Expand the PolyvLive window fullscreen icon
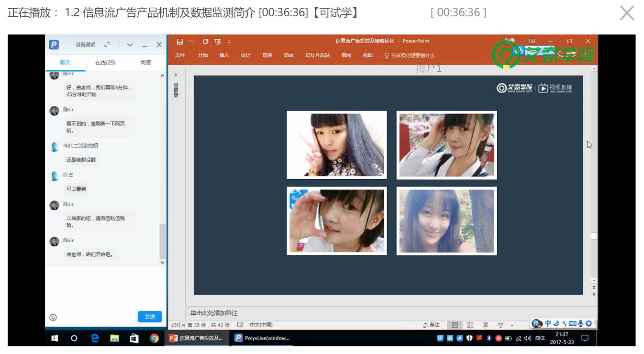Viewport: 644px width, 354px height. click(x=107, y=45)
